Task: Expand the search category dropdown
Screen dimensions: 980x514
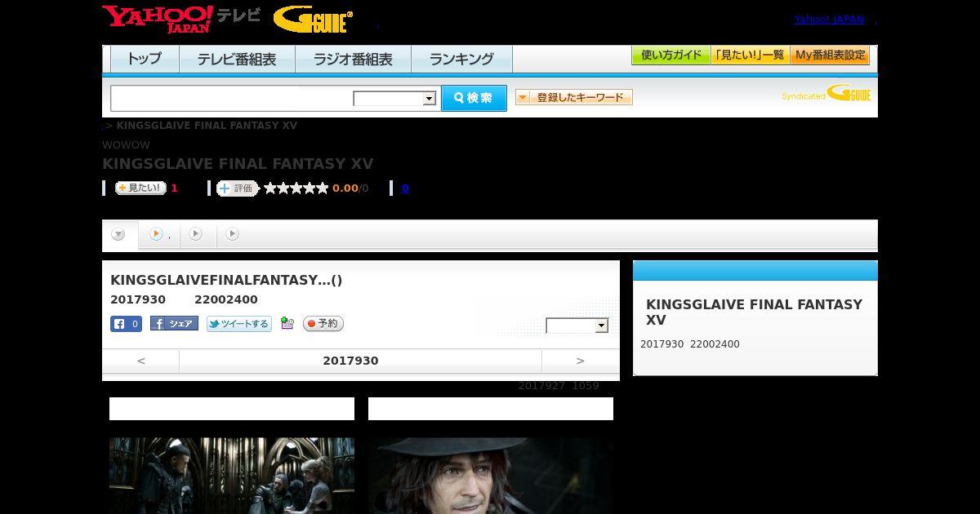Action: [x=394, y=99]
